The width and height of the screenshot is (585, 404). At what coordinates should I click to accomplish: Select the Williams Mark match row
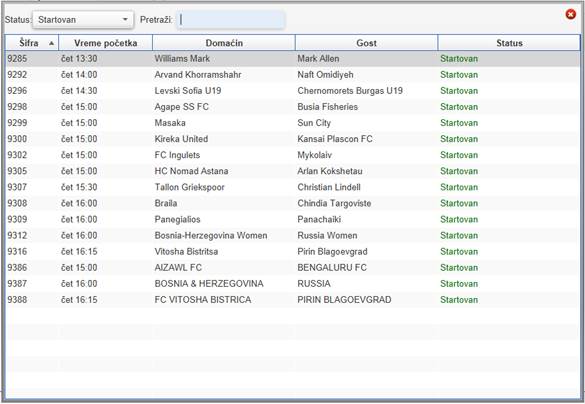tap(292, 59)
